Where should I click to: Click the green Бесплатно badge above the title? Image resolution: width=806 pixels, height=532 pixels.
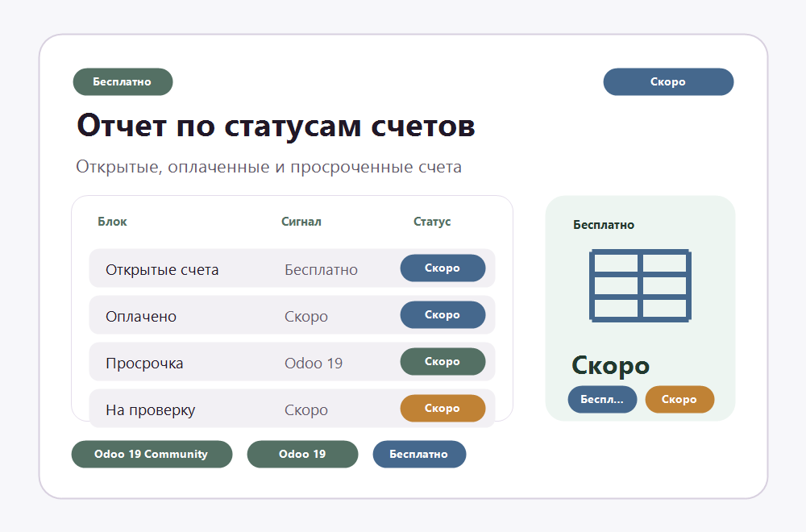pyautogui.click(x=123, y=81)
